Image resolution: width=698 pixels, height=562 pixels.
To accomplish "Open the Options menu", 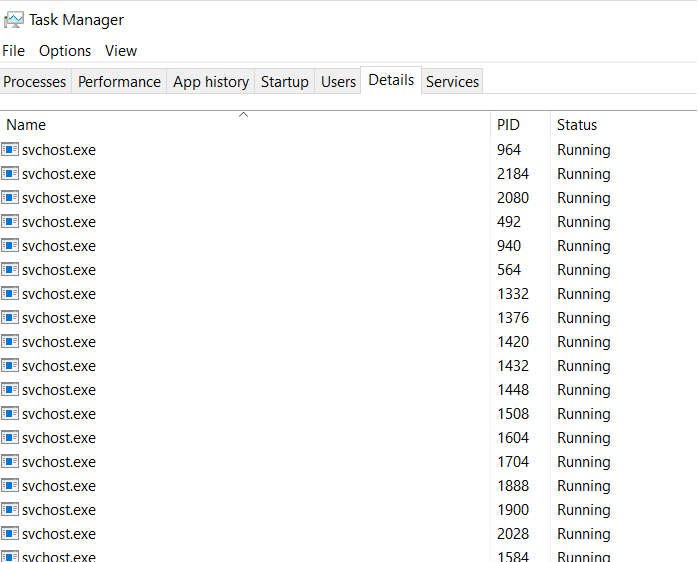I will tap(65, 51).
